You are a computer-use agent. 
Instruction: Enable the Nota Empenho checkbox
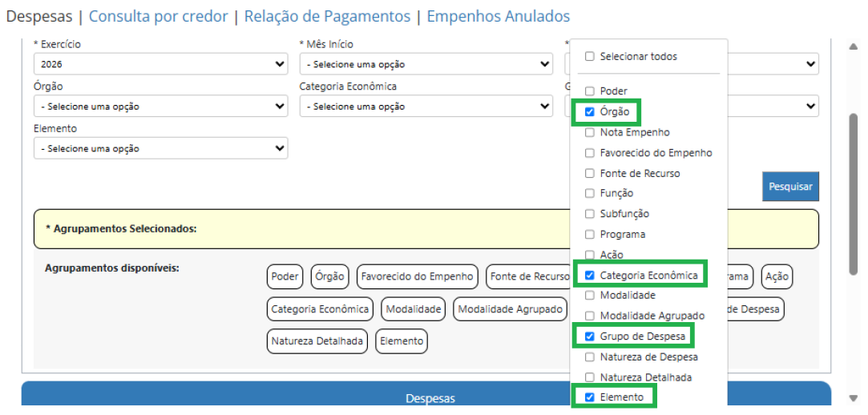point(590,132)
